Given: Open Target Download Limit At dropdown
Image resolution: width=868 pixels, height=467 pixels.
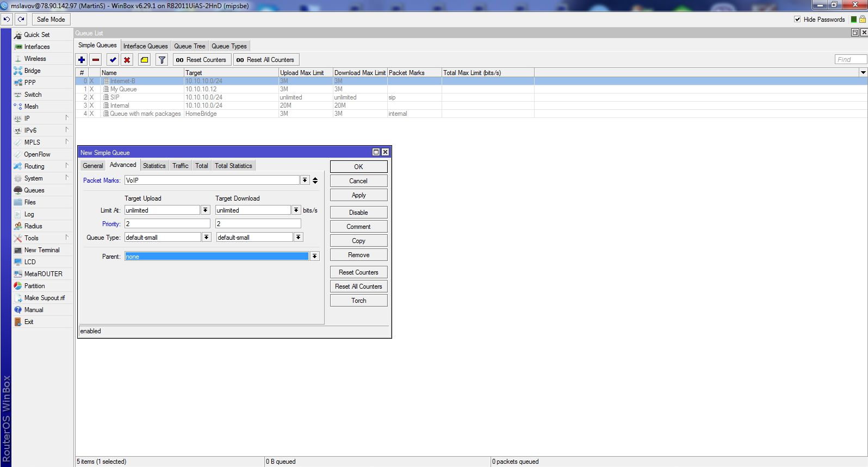Looking at the screenshot, I should (296, 210).
